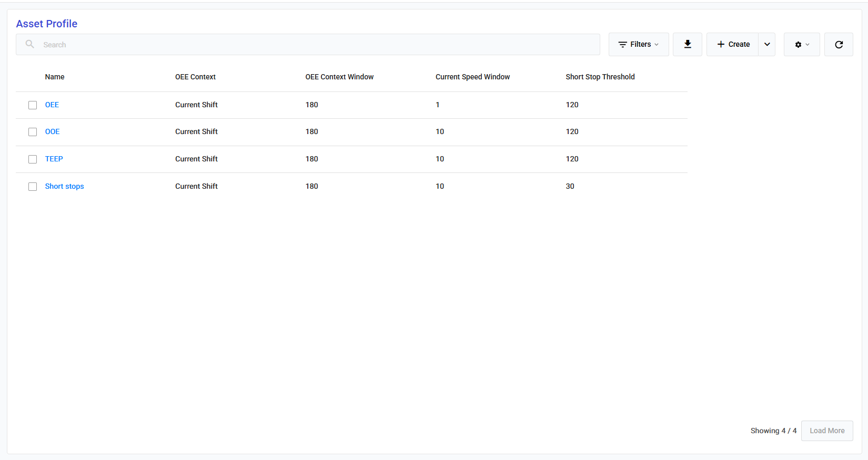Open the TEEP profile link
The width and height of the screenshot is (868, 460).
54,159
